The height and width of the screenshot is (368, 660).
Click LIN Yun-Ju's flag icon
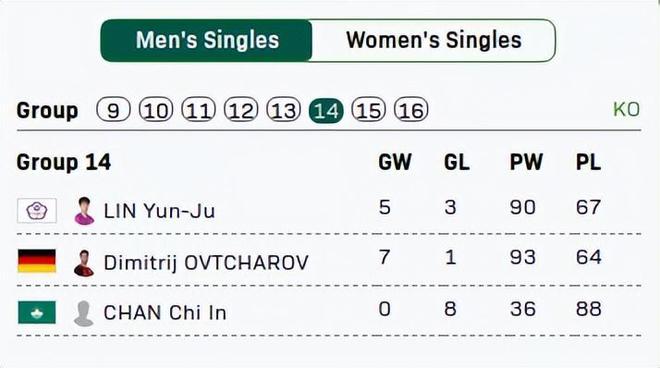[37, 211]
